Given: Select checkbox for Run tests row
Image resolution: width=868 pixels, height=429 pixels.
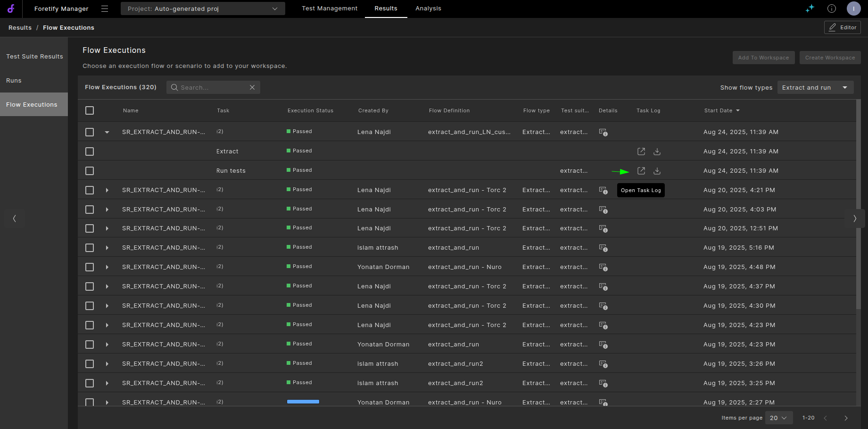Looking at the screenshot, I should [90, 171].
